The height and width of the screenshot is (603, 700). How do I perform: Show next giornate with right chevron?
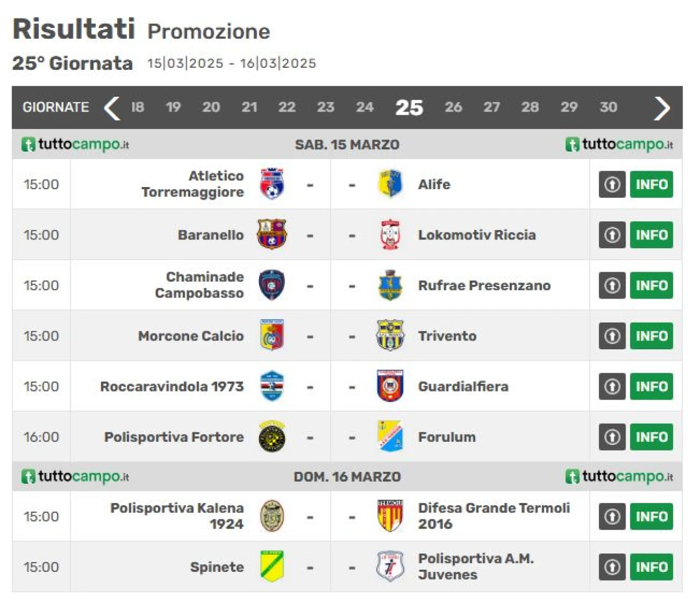(x=662, y=108)
